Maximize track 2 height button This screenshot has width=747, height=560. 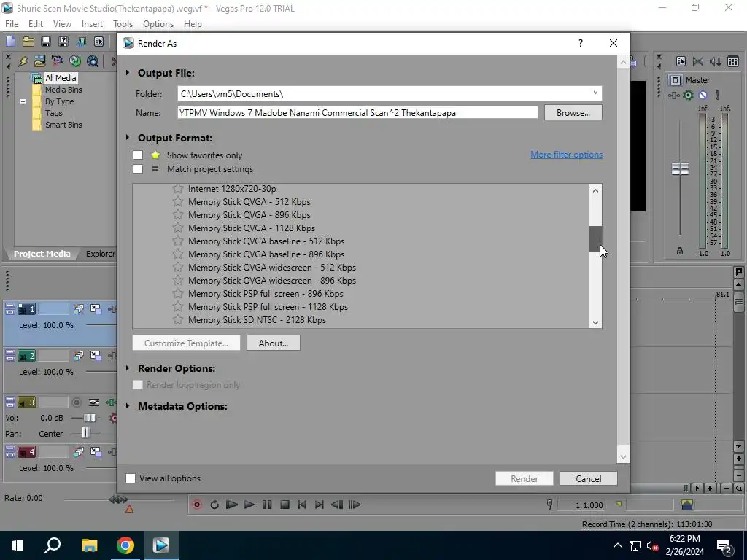tap(10, 359)
